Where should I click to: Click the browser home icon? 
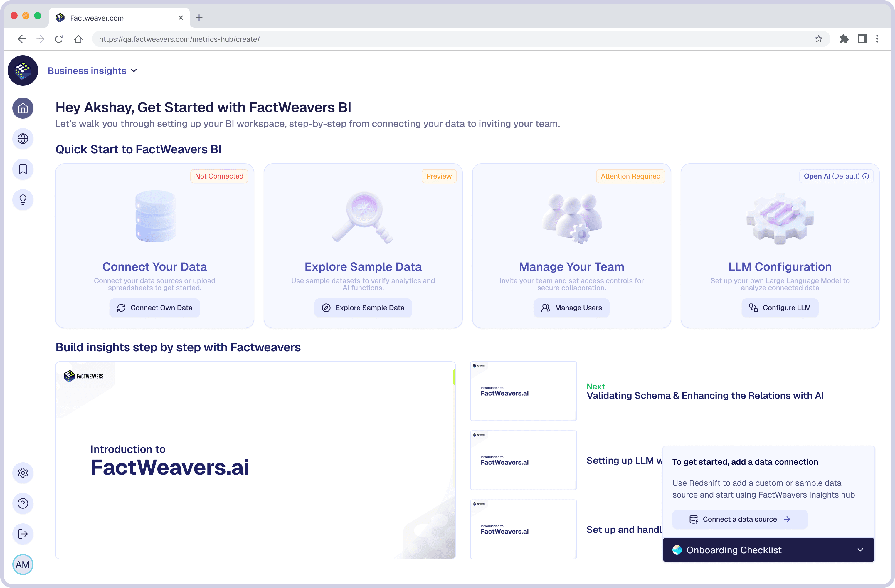(78, 39)
